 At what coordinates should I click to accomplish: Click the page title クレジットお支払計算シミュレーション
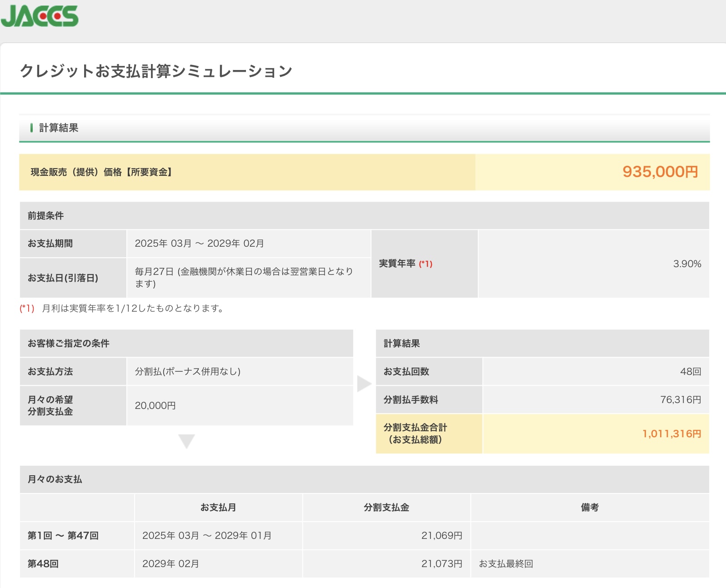[156, 71]
